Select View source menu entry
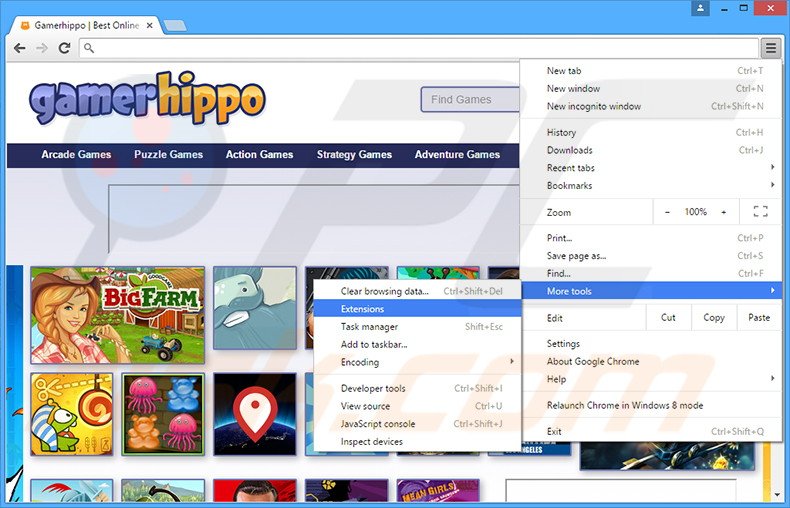This screenshot has width=790, height=508. [417, 406]
